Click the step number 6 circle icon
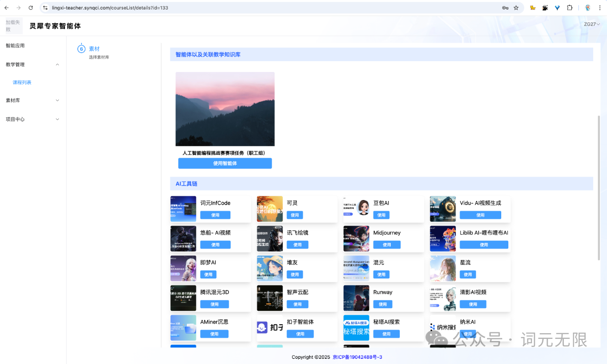 pos(81,49)
